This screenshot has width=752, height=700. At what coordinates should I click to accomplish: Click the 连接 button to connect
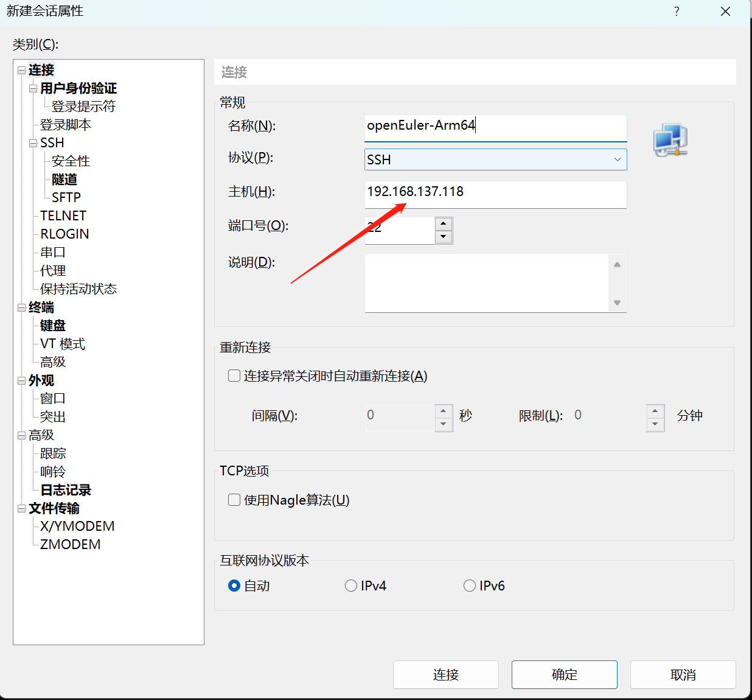[x=445, y=674]
